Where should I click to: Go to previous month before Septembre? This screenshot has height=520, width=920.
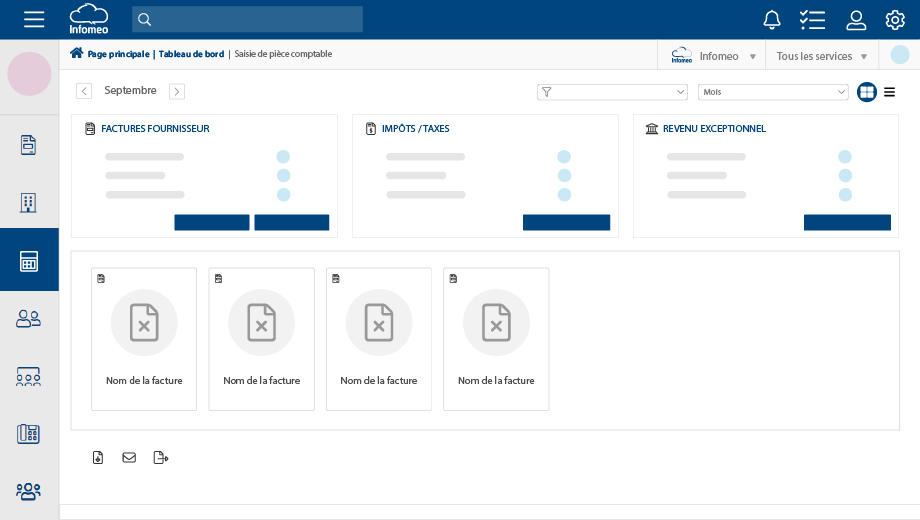point(84,91)
